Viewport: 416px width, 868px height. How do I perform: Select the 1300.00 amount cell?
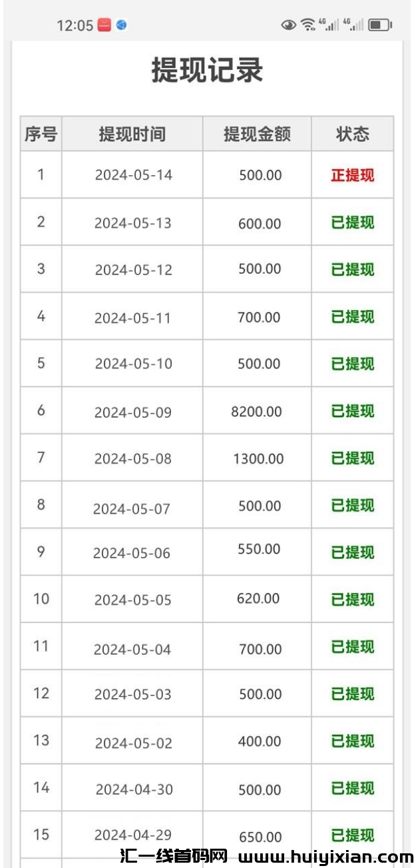(258, 458)
